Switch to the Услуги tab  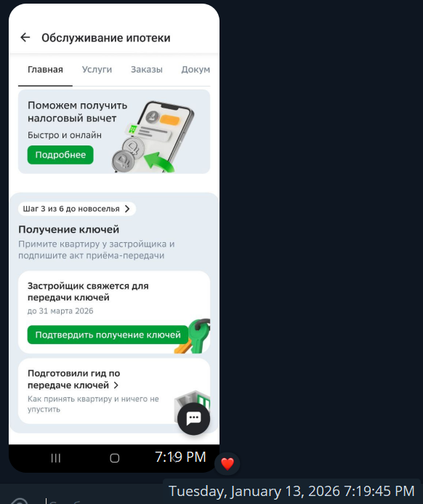97,69
